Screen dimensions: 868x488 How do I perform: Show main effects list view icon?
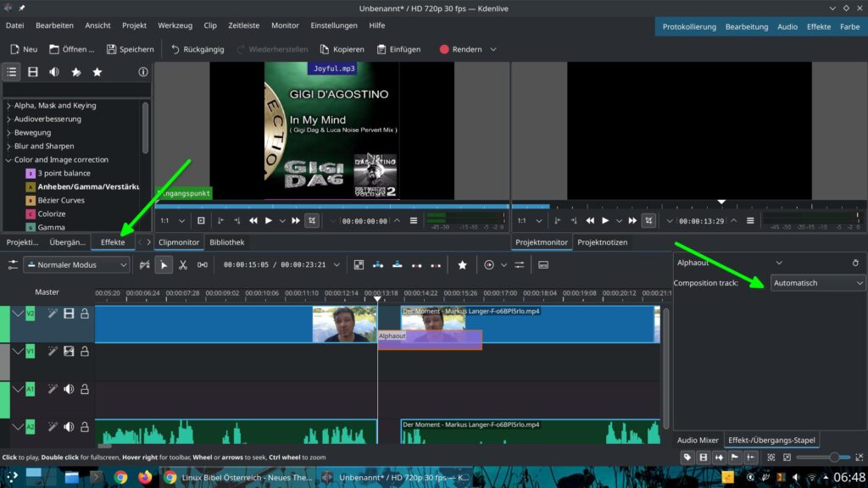[x=12, y=72]
